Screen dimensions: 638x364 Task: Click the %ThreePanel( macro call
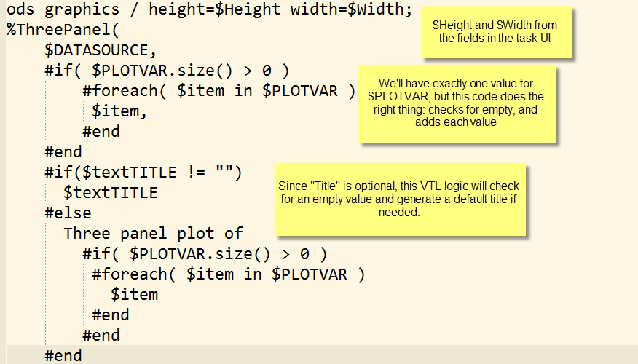click(63, 31)
